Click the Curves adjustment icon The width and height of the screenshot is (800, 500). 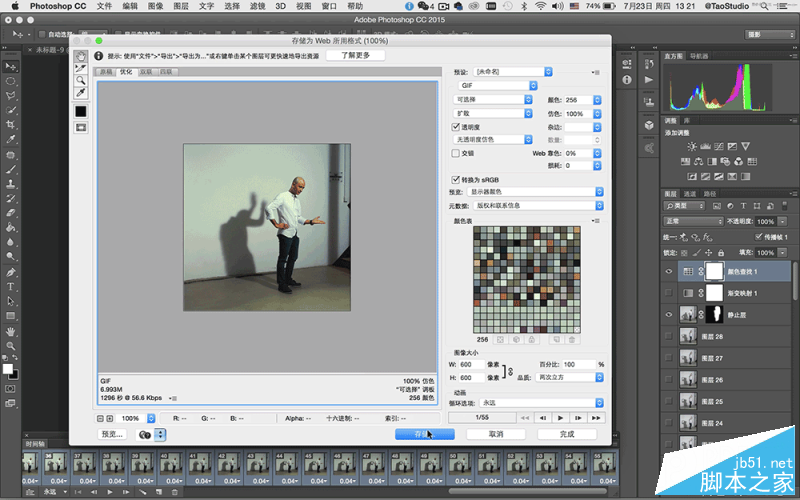pyautogui.click(x=719, y=146)
